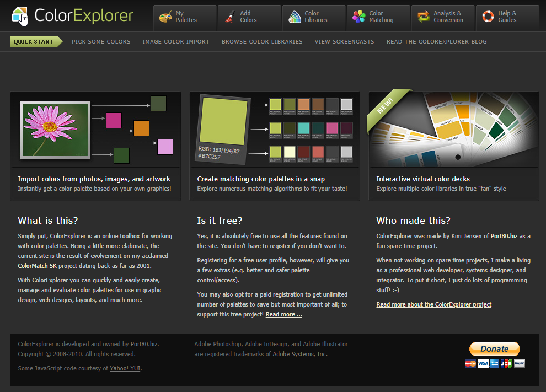546x392 pixels.
Task: Read the ColorExplorer Blog link
Action: [x=437, y=41]
